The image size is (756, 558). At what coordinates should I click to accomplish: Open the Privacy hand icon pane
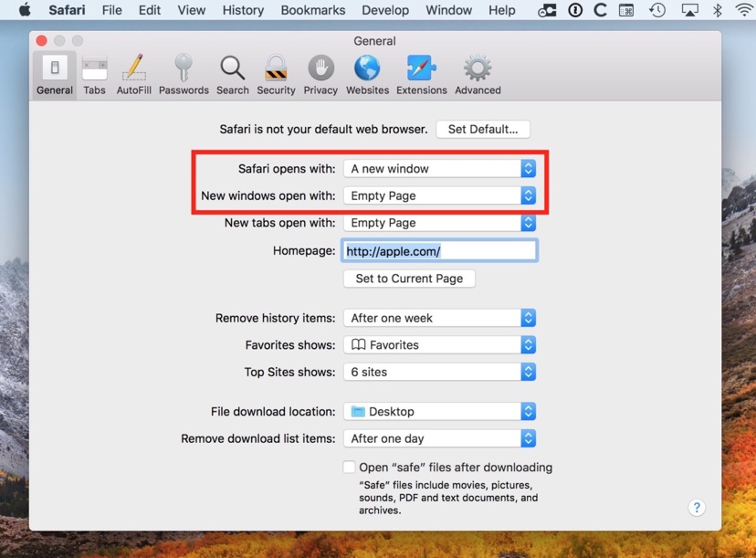click(320, 75)
